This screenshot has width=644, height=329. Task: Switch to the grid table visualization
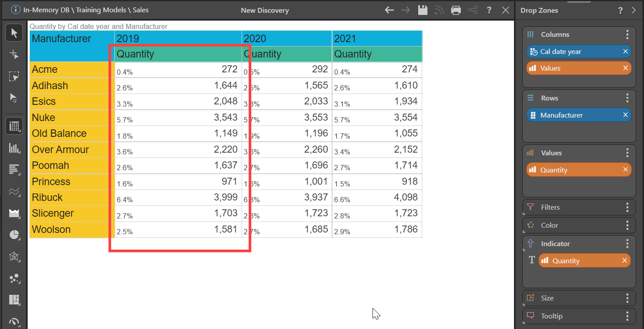coord(14,126)
